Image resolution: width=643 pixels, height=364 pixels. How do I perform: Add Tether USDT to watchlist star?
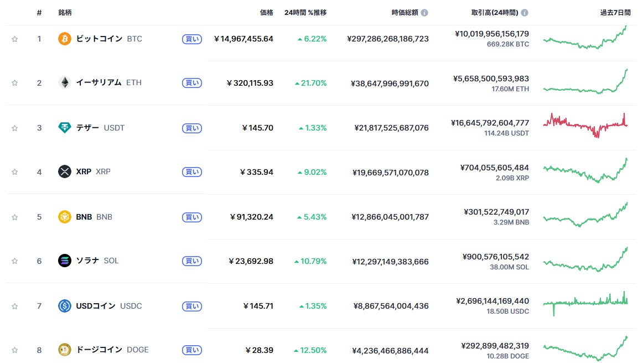(x=15, y=128)
